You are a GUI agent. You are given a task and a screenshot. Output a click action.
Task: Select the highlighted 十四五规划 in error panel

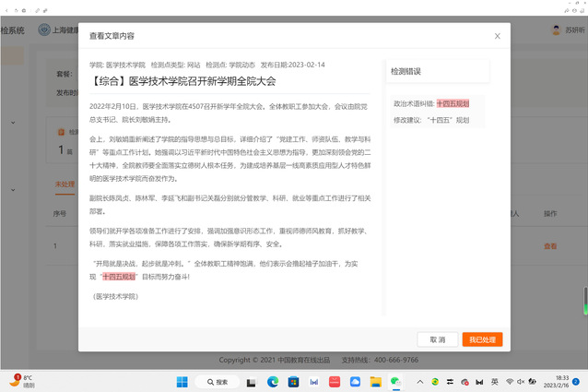(x=453, y=104)
